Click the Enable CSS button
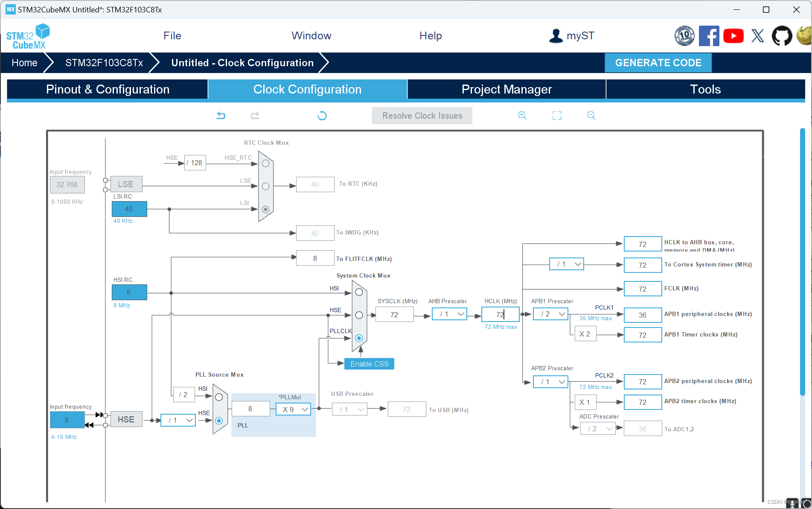This screenshot has width=812, height=509. click(370, 364)
